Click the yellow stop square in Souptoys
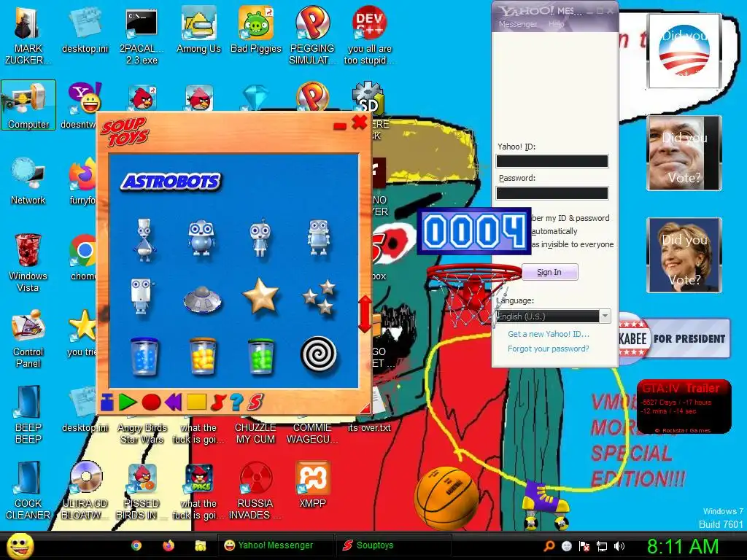Viewport: 747px width, 560px height. [196, 402]
